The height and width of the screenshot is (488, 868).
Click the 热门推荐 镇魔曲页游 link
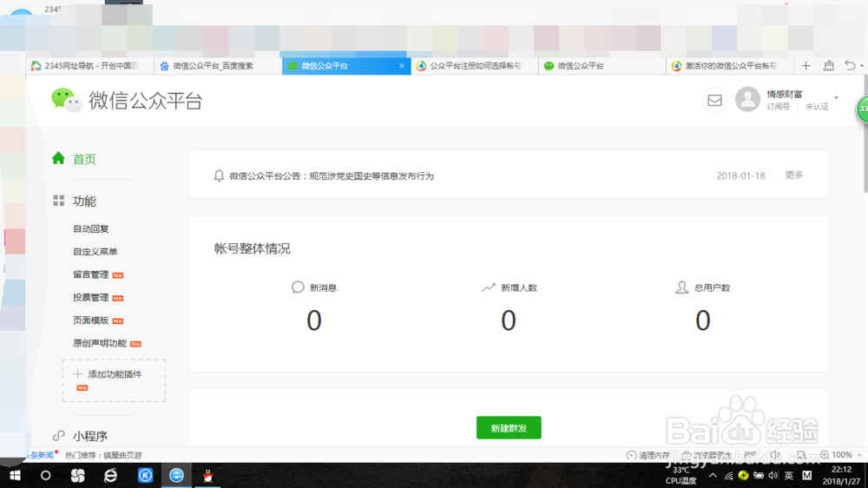[x=103, y=455]
